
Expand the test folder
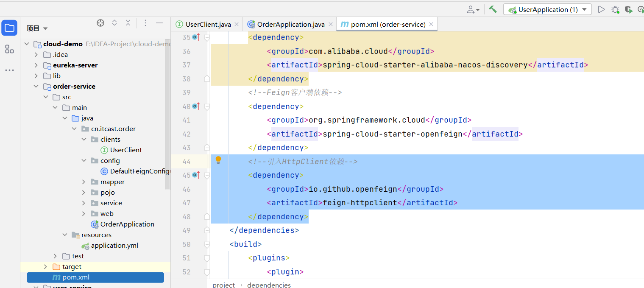pos(56,256)
